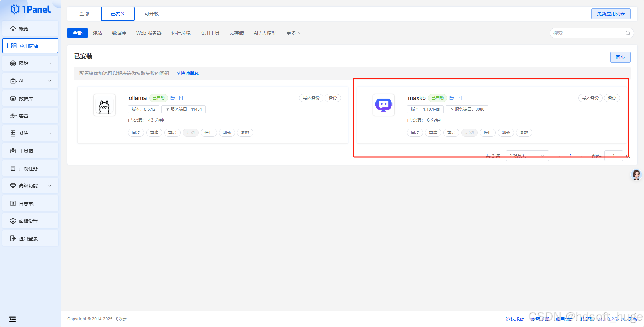
Task: Click the search magnifier icon
Action: [x=628, y=33]
